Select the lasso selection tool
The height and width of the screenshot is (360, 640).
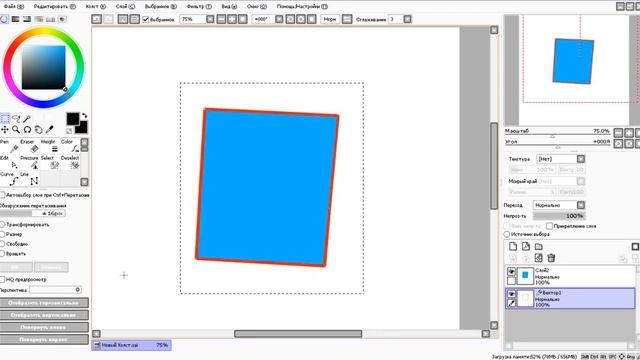click(16, 118)
